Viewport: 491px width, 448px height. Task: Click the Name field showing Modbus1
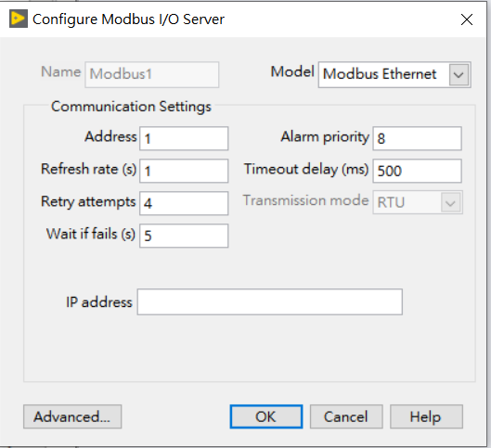[x=152, y=74]
